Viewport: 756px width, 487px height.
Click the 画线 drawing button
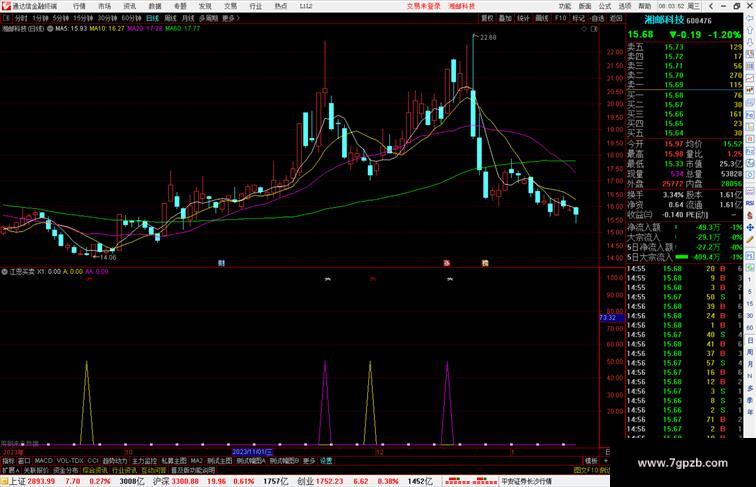click(x=542, y=18)
